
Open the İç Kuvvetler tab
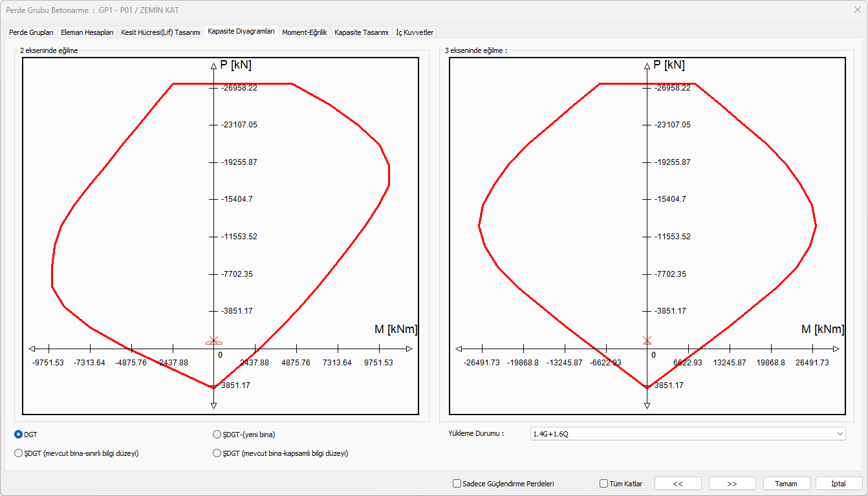[x=415, y=32]
